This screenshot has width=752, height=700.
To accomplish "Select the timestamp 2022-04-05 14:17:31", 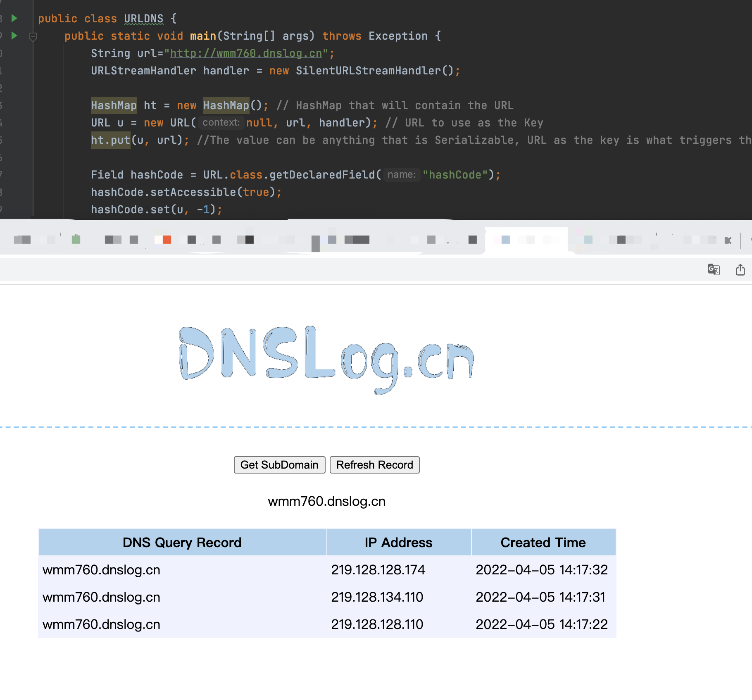I will point(540,597).
